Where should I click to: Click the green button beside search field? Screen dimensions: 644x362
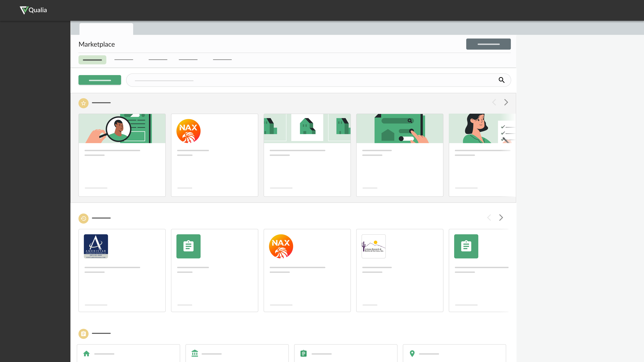click(x=100, y=80)
